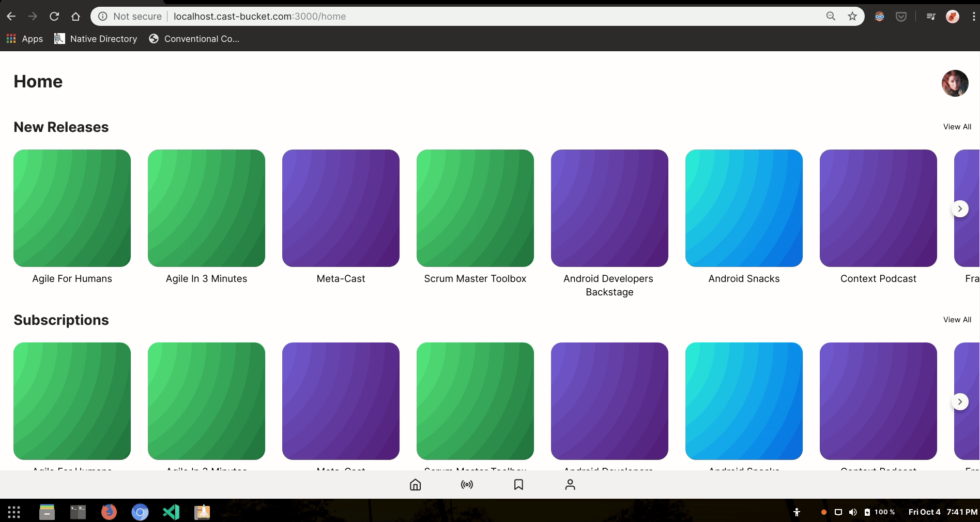This screenshot has height=522, width=980.
Task: Open the Chrome three-dot menu
Action: coord(974,17)
